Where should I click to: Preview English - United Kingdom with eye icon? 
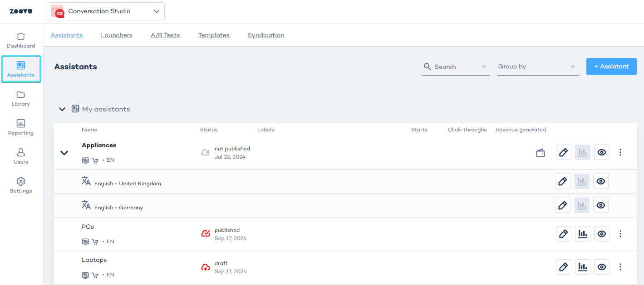point(601,181)
